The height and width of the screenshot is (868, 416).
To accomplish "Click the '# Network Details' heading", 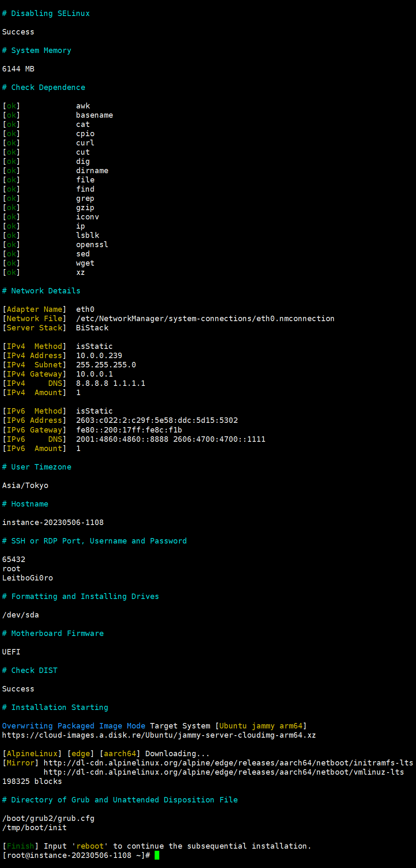I will (x=41, y=291).
